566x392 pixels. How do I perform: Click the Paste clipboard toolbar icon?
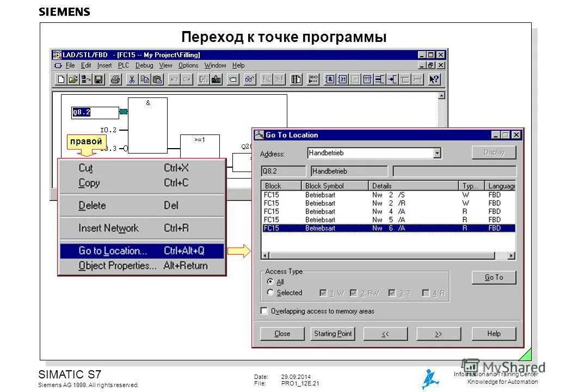pos(157,79)
